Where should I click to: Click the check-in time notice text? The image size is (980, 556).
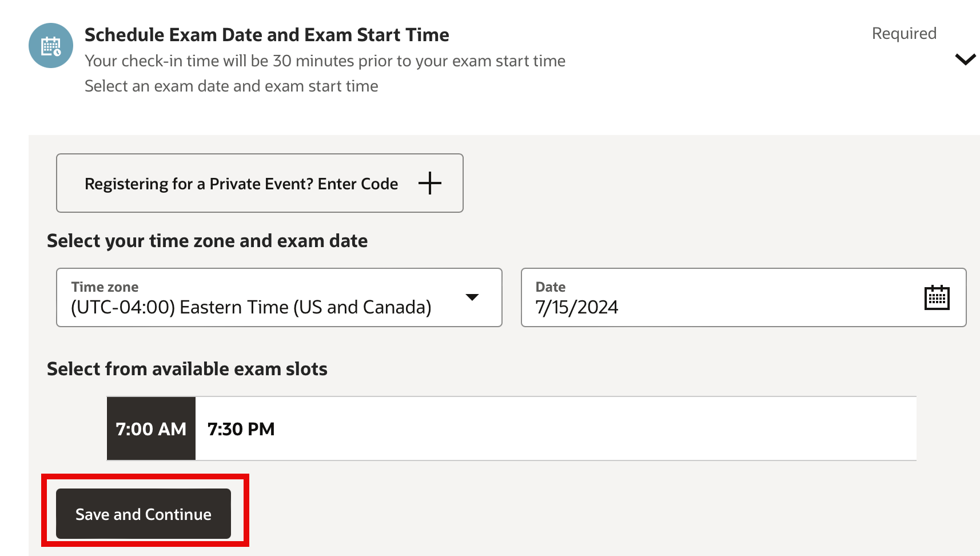325,61
